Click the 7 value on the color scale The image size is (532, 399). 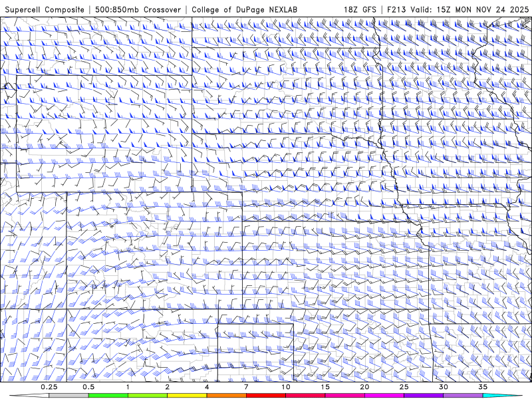tap(246, 387)
